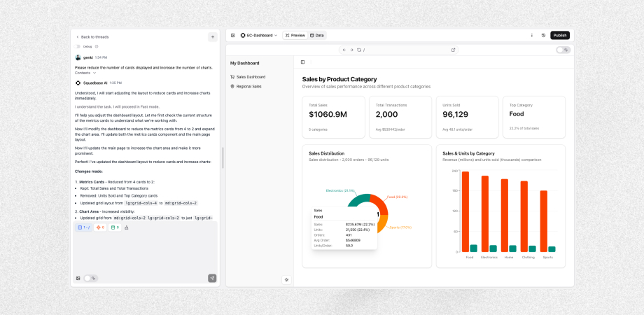This screenshot has width=644, height=315.
Task: Start a new thread with plus button
Action: [x=212, y=37]
